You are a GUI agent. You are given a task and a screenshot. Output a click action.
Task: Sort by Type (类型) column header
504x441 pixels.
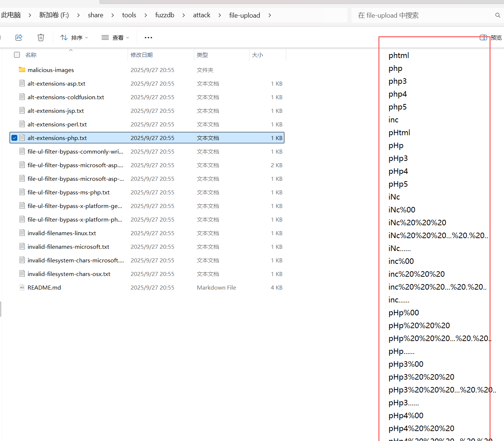tap(202, 55)
